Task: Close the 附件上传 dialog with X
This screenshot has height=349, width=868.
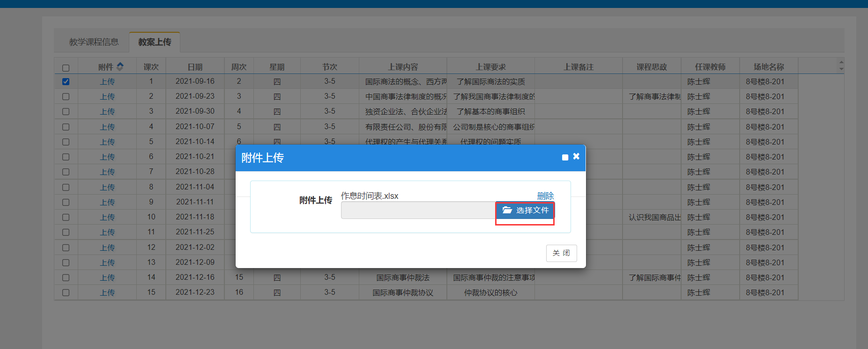Action: pyautogui.click(x=576, y=157)
